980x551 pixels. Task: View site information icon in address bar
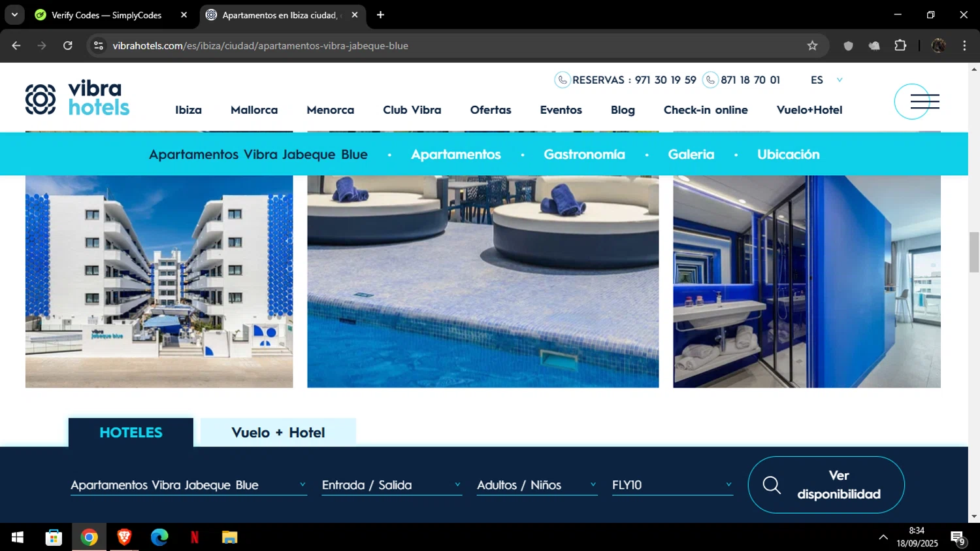point(99,46)
